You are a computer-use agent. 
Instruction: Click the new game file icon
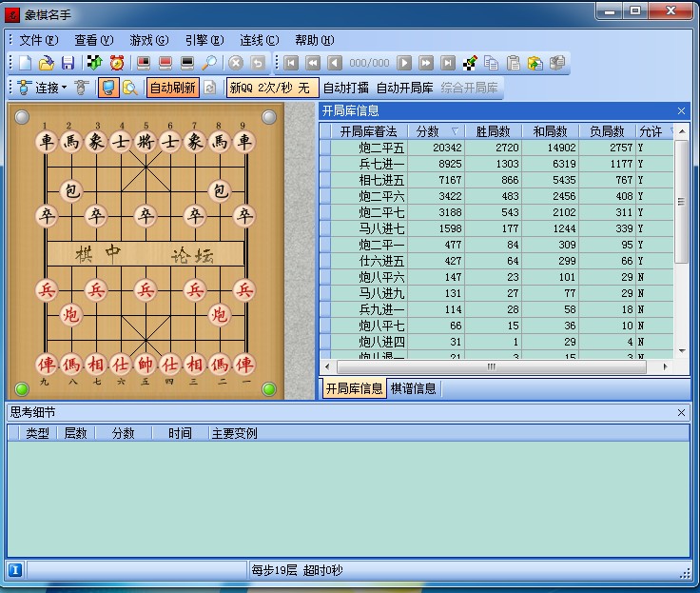[25, 63]
